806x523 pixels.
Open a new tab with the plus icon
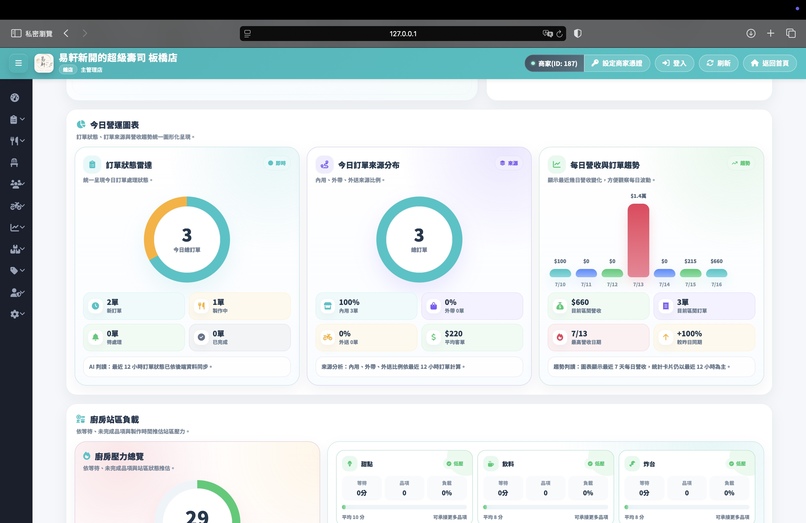pos(771,33)
